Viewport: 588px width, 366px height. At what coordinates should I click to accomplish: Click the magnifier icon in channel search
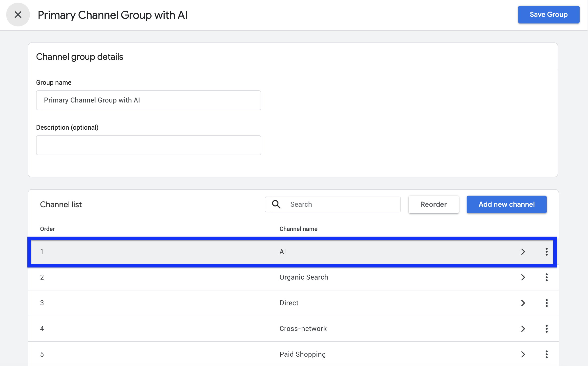(276, 204)
